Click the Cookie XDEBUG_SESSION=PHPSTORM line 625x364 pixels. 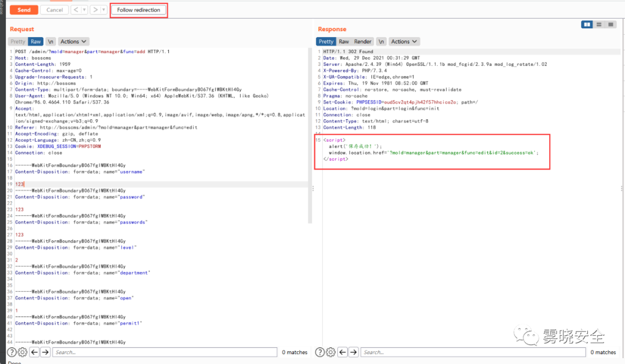pos(58,146)
